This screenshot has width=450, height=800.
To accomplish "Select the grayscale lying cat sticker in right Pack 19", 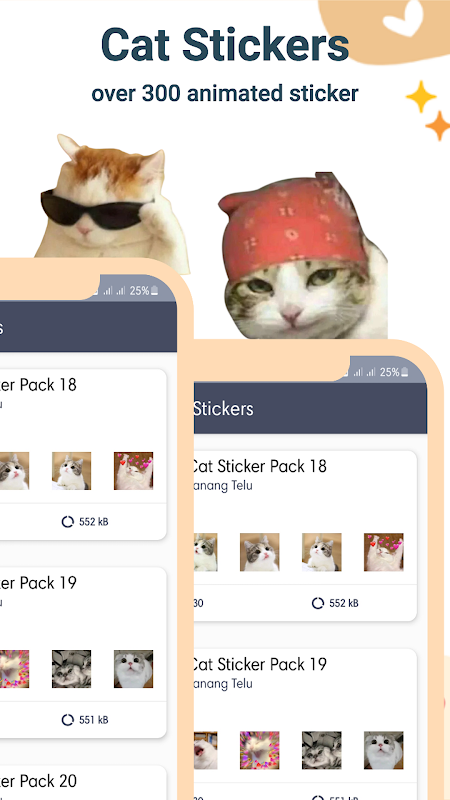I will click(x=321, y=750).
